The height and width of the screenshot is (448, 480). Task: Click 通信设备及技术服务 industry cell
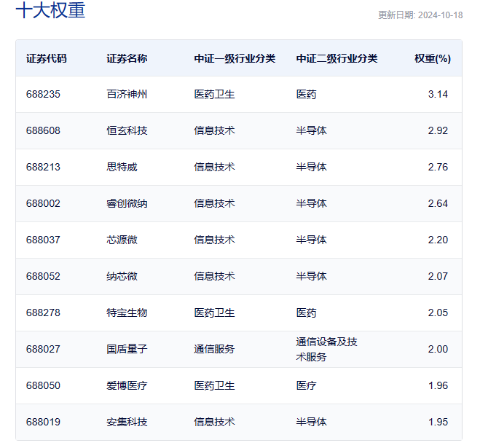(x=326, y=349)
